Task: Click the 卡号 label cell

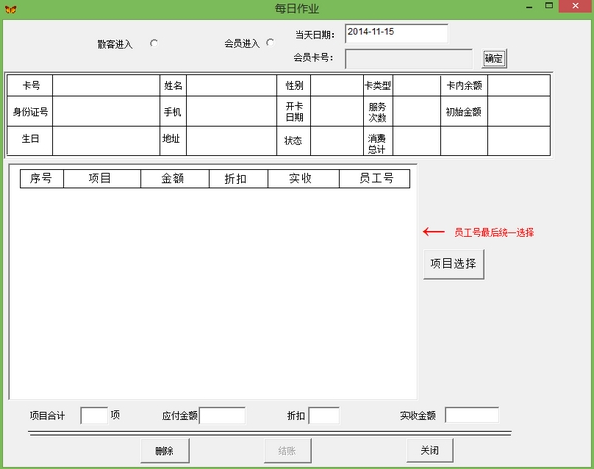Action: [30, 85]
